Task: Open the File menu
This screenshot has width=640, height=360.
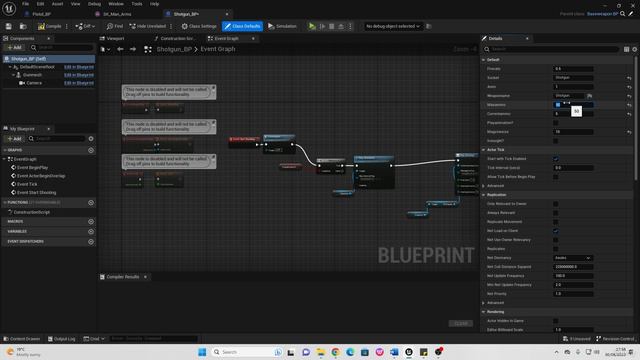Action: (25, 4)
